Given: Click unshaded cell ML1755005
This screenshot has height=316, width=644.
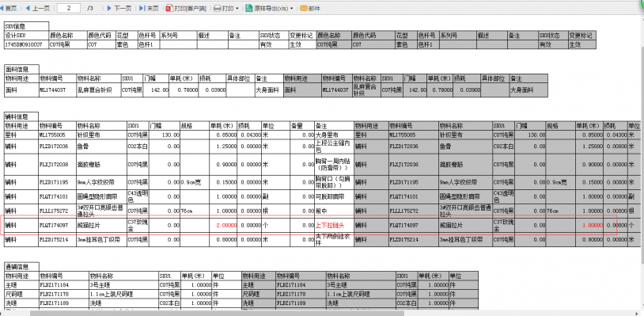Looking at the screenshot, I should tap(57, 134).
